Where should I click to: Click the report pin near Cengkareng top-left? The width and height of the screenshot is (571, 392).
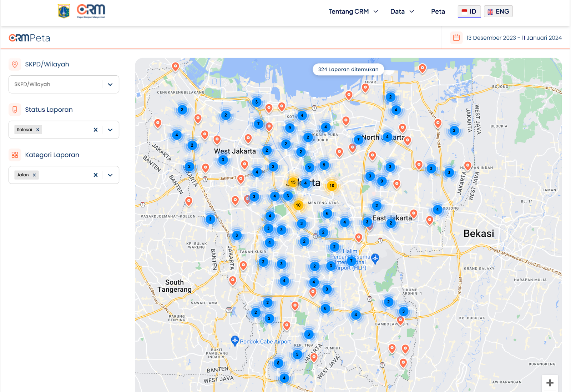[175, 67]
